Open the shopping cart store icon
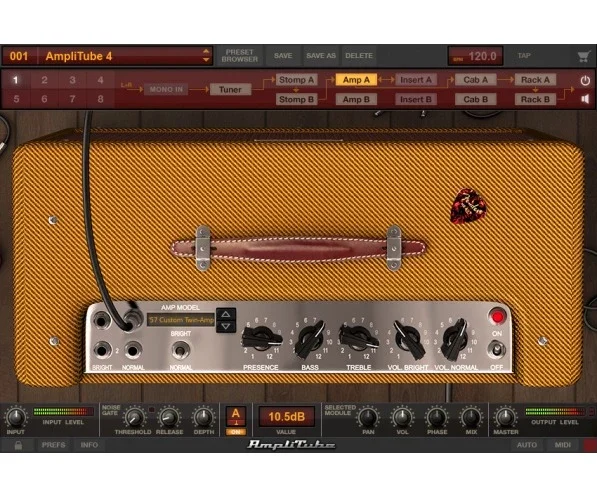The width and height of the screenshot is (597, 497). [583, 57]
